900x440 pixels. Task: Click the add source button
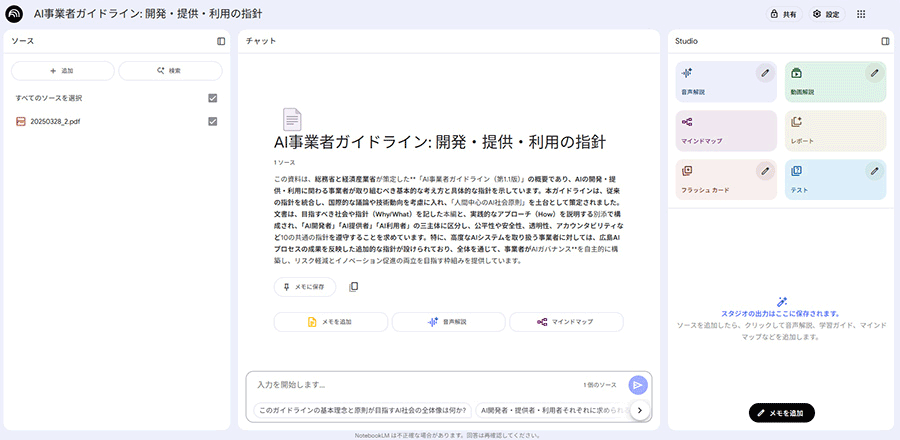tap(61, 71)
